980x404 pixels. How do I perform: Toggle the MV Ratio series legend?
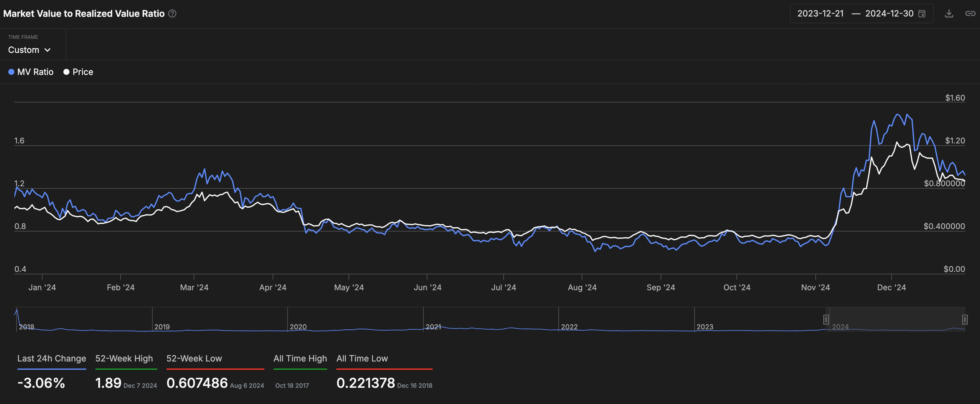[35, 72]
